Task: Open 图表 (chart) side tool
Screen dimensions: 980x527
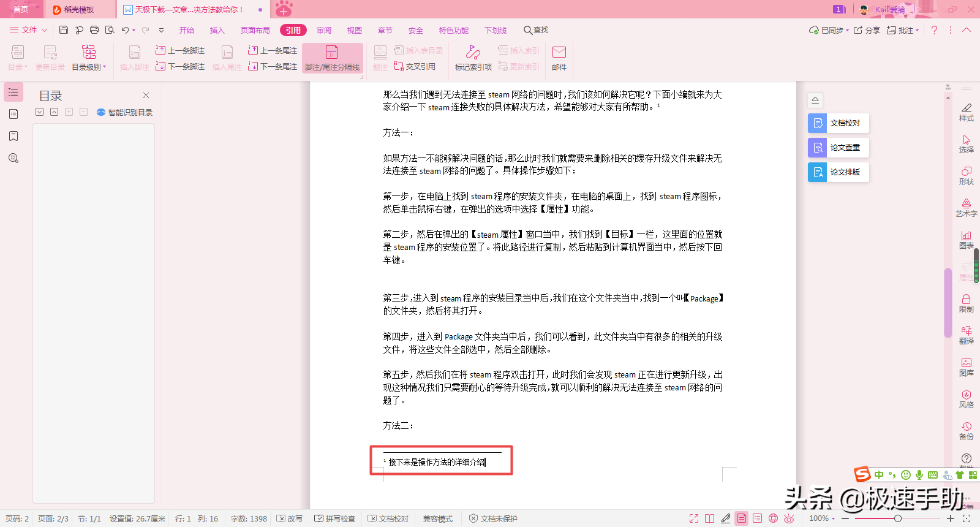Action: pyautogui.click(x=966, y=240)
